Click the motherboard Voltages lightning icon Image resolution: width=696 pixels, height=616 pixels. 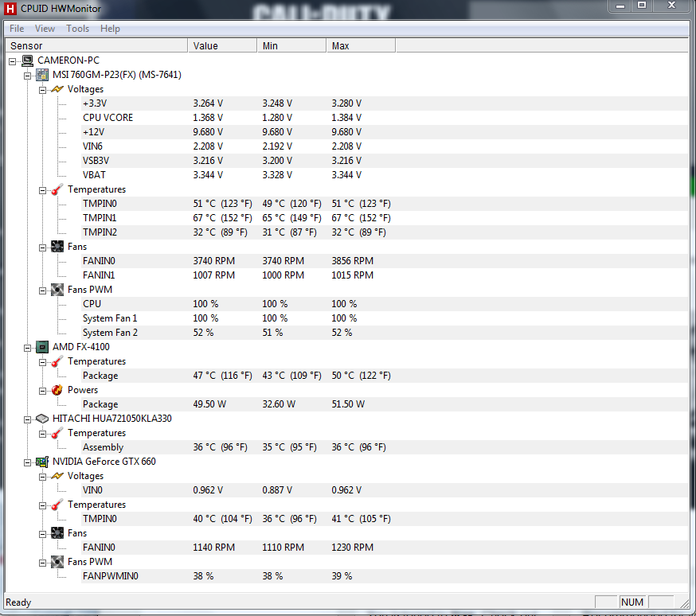point(57,89)
